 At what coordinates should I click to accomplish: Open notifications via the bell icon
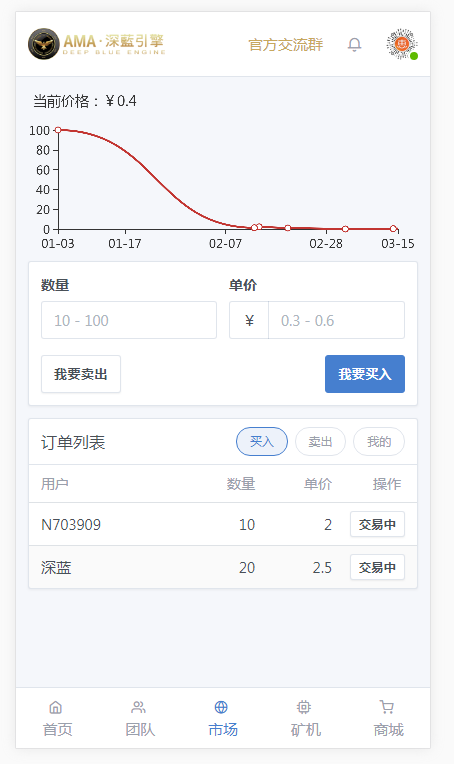tap(354, 44)
